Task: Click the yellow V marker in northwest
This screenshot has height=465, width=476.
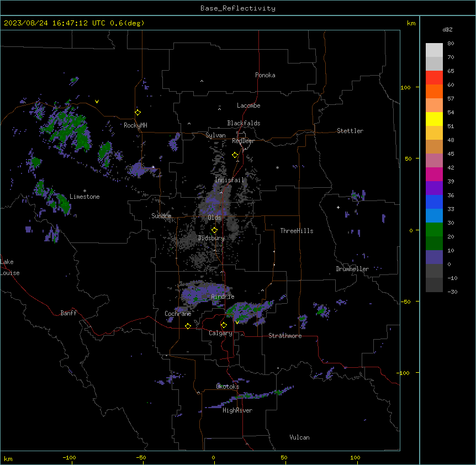Action: 97,102
